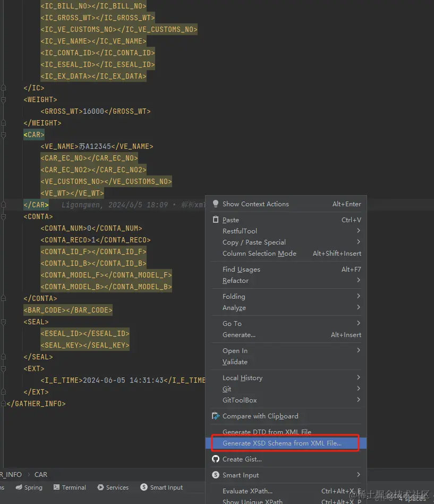Expand the Local History submenu arrow
434x504 pixels.
[359, 377]
